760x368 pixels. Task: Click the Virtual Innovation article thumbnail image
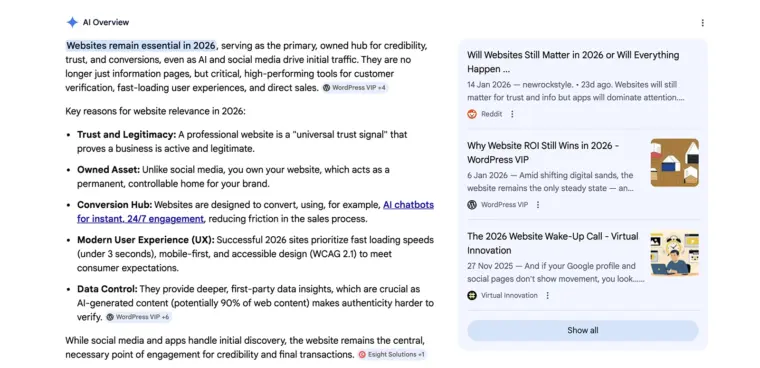tap(675, 253)
